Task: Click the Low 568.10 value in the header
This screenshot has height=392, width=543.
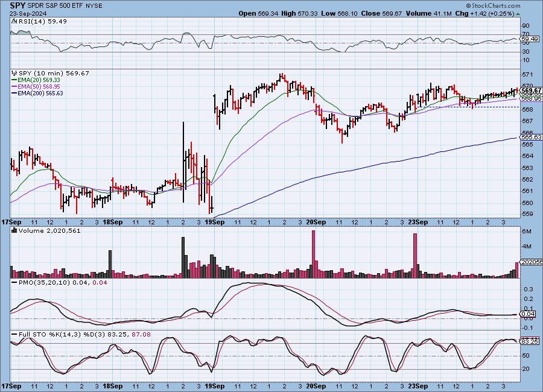Action: click(x=339, y=13)
